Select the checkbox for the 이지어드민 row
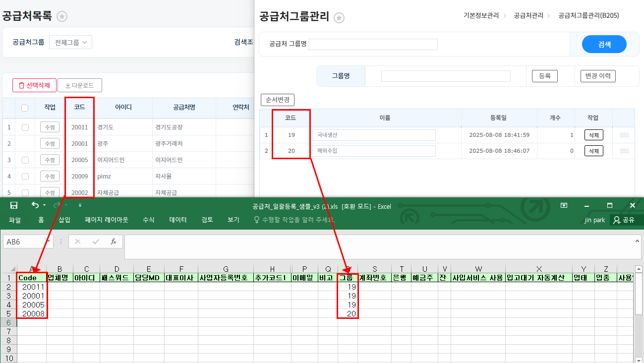644x363 pixels. [x=25, y=160]
